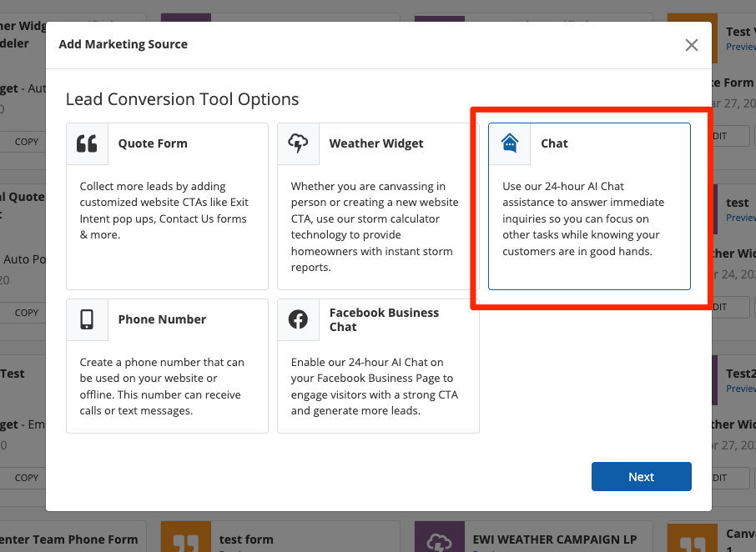Open the Preview link under Test2
756x552 pixels.
click(740, 389)
